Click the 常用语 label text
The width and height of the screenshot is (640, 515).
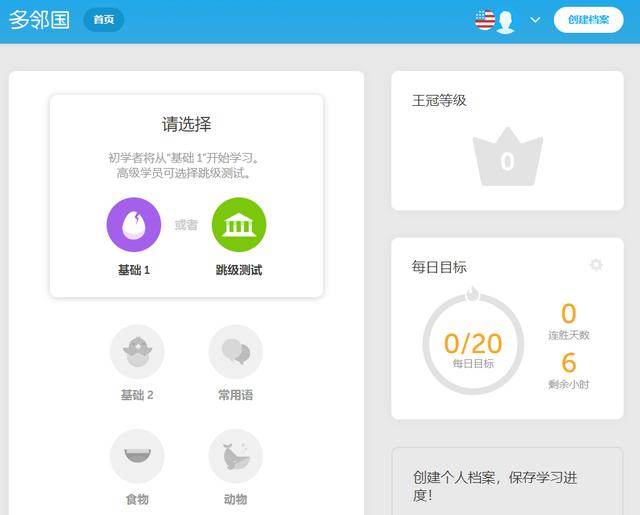coord(236,395)
